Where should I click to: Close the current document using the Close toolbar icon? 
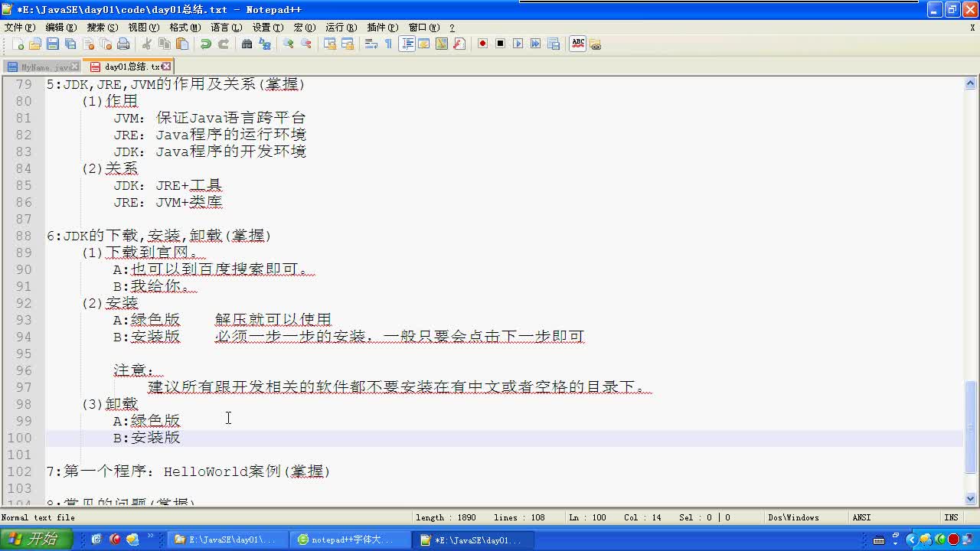point(89,44)
